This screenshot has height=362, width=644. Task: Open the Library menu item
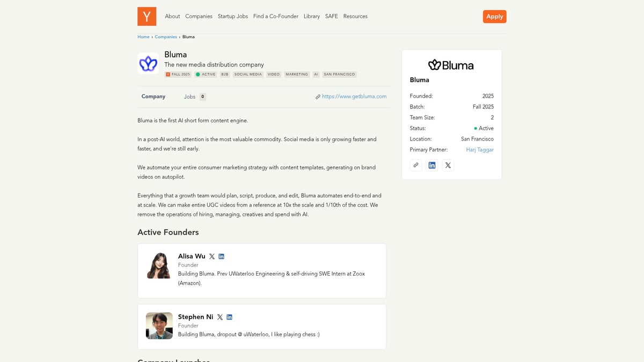click(311, 16)
